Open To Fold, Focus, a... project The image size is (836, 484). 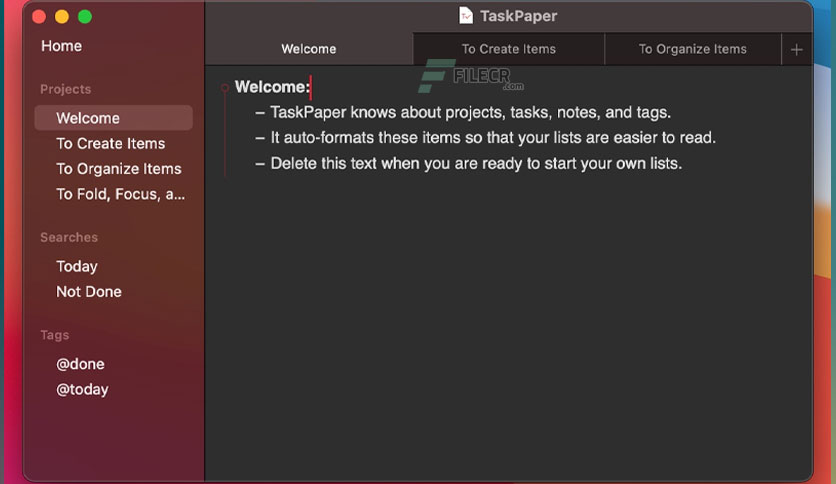120,194
